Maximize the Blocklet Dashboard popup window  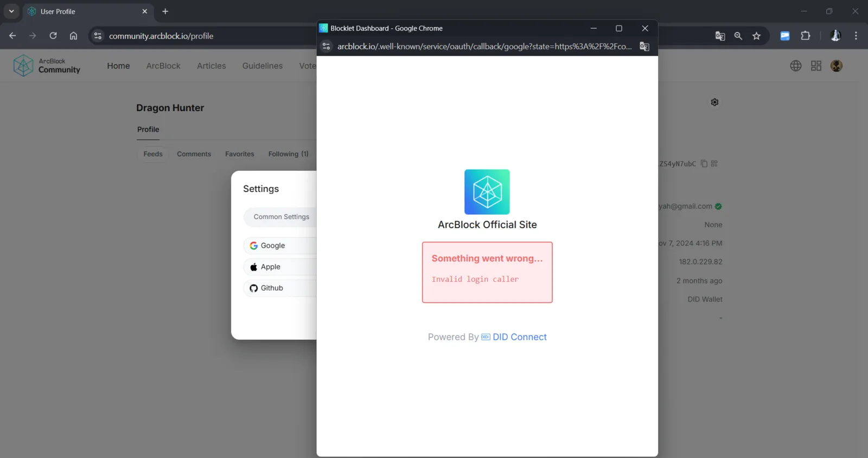[x=619, y=28]
